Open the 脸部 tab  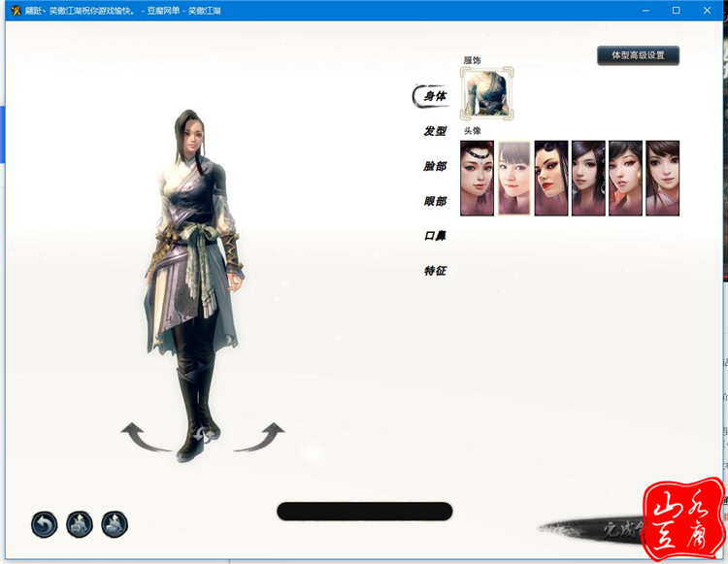[435, 166]
